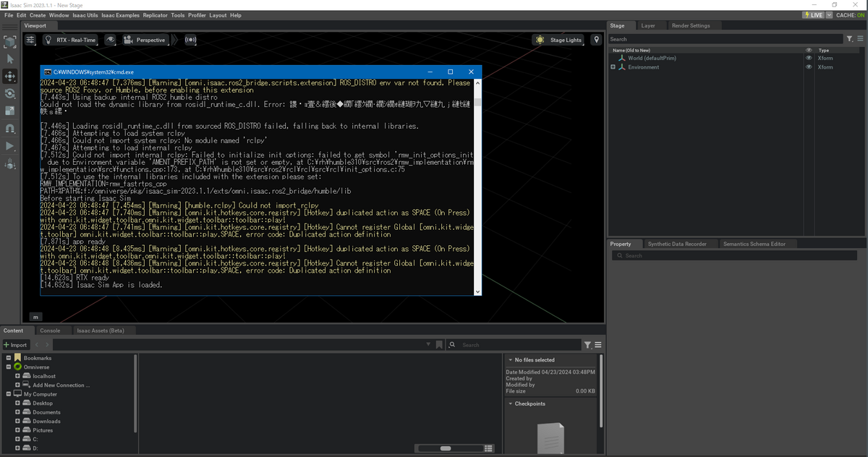Click the LIVE session button
The width and height of the screenshot is (868, 457).
[813, 15]
